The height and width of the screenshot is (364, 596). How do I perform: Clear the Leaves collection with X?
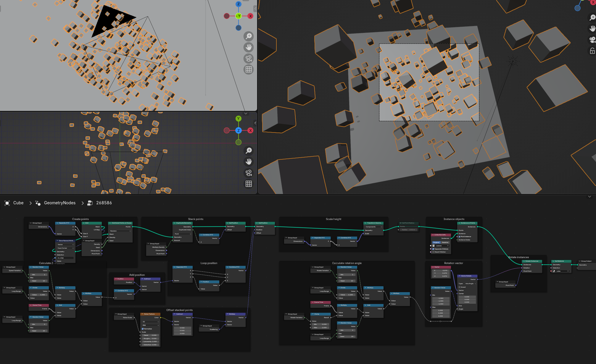tap(448, 246)
